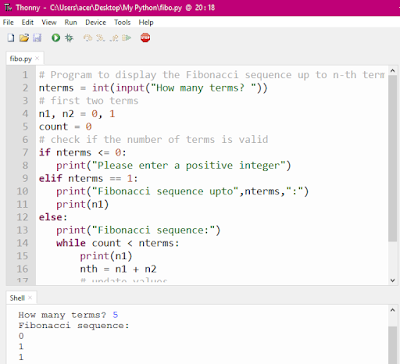
Task: Stop the backend with red stop icon
Action: point(145,38)
